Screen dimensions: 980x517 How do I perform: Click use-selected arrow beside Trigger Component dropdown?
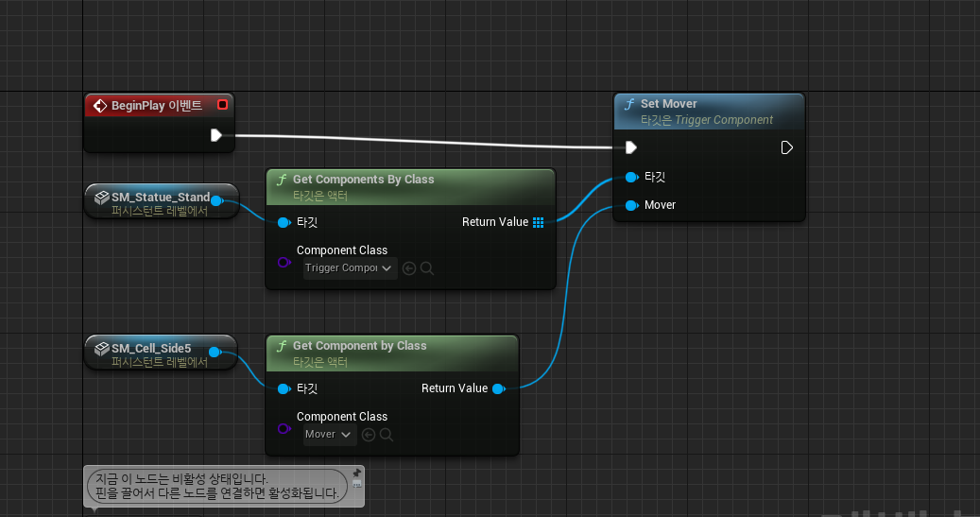pos(409,268)
